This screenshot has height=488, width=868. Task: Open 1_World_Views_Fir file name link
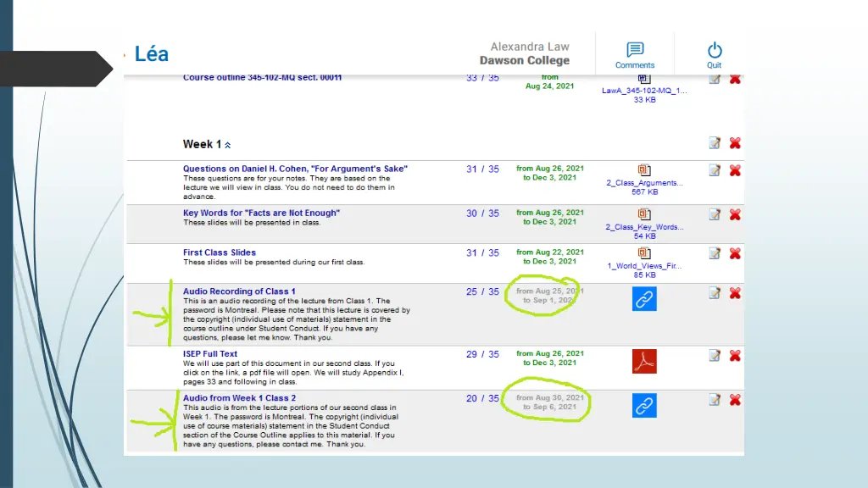[x=644, y=266]
